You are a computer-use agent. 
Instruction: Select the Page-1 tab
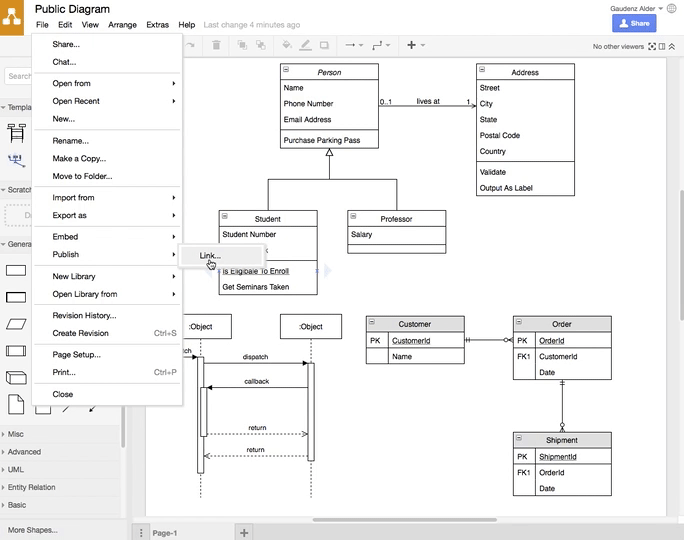(165, 533)
